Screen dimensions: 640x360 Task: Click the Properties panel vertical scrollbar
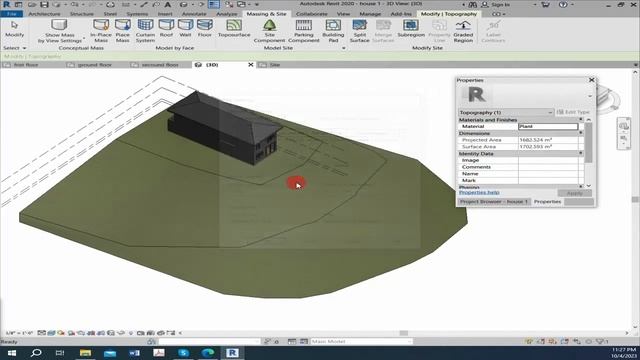pyautogui.click(x=589, y=143)
